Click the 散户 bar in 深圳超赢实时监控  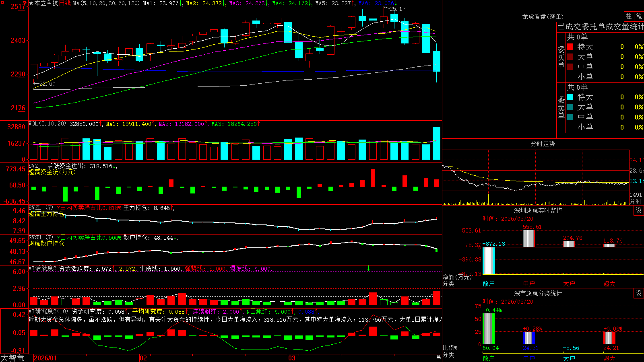point(488,260)
